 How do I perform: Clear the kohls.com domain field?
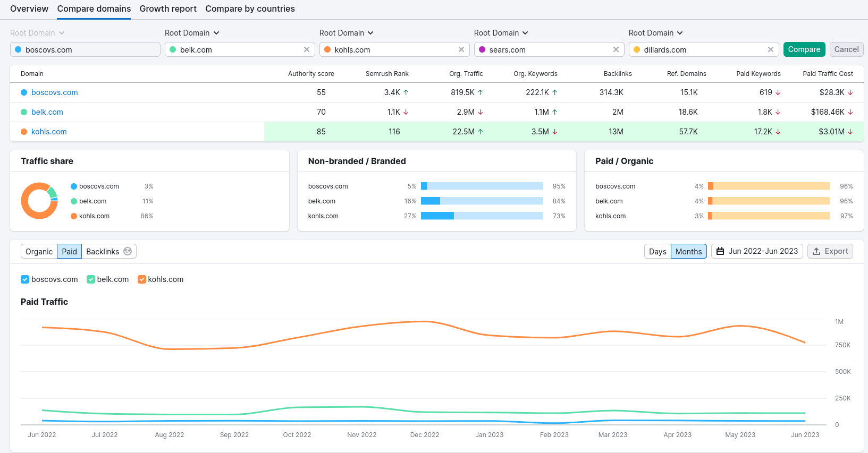click(461, 49)
